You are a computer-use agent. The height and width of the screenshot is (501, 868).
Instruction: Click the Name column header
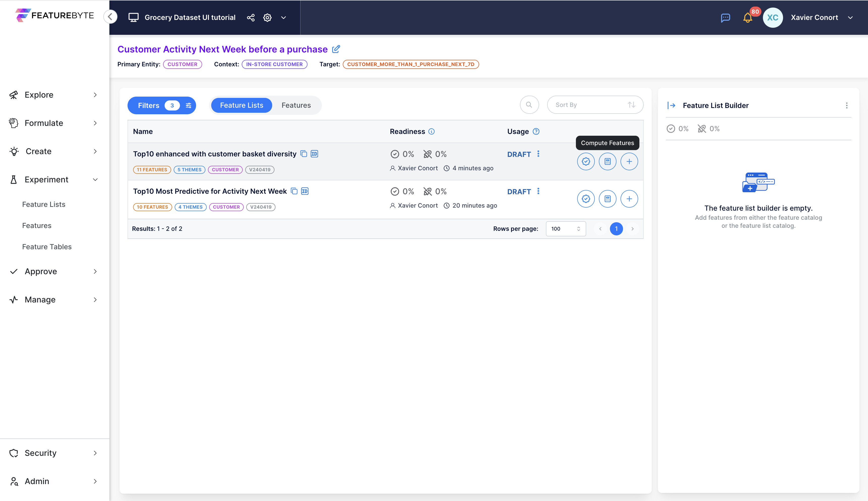pos(143,131)
